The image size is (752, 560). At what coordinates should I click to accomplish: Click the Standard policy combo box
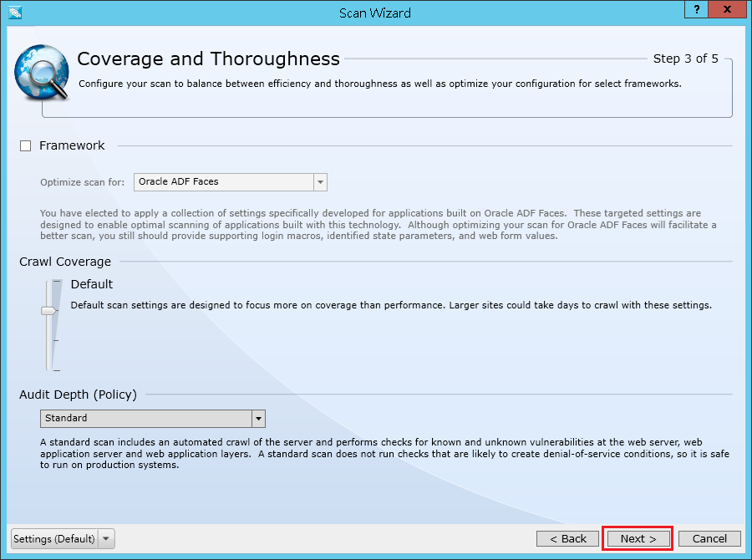pyautogui.click(x=153, y=419)
